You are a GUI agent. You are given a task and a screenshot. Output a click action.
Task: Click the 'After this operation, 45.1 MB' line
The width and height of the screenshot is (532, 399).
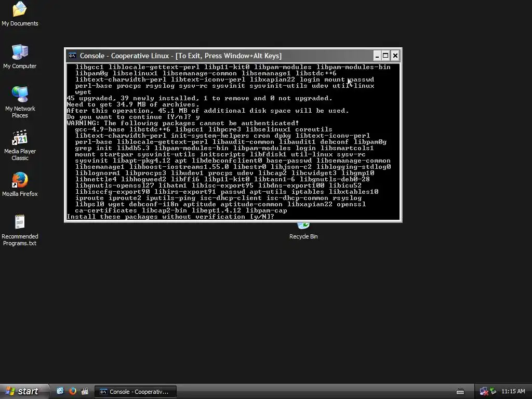(x=208, y=111)
